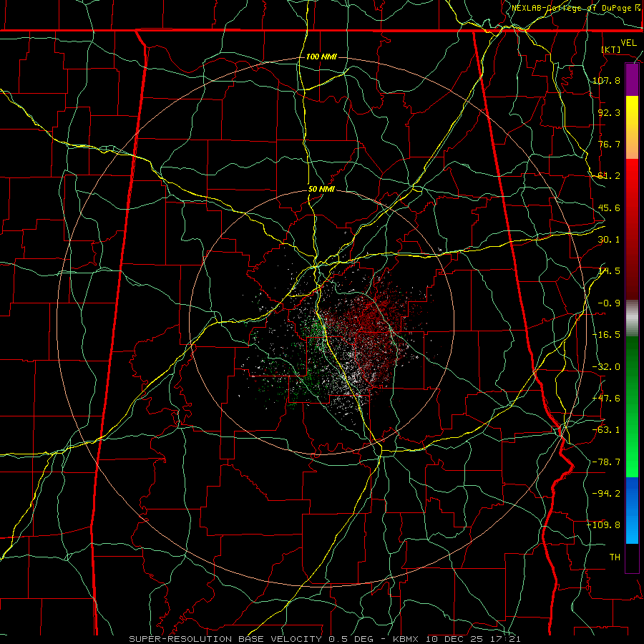Click the 100 NMI range ring label
The height and width of the screenshot is (644, 644).
[321, 57]
